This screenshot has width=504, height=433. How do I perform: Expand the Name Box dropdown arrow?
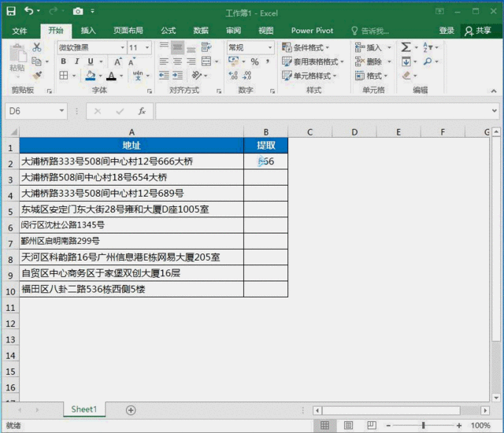tap(61, 111)
